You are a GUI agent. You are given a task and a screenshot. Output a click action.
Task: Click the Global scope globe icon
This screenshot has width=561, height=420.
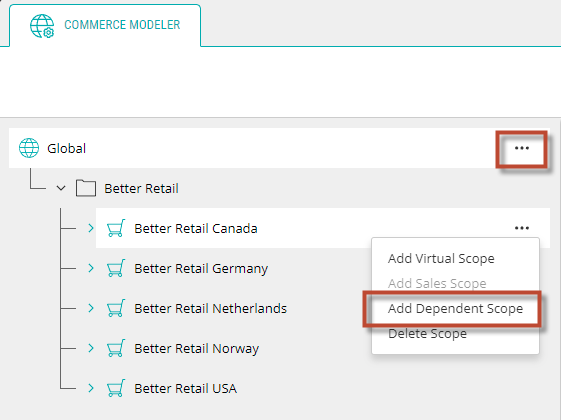(29, 148)
